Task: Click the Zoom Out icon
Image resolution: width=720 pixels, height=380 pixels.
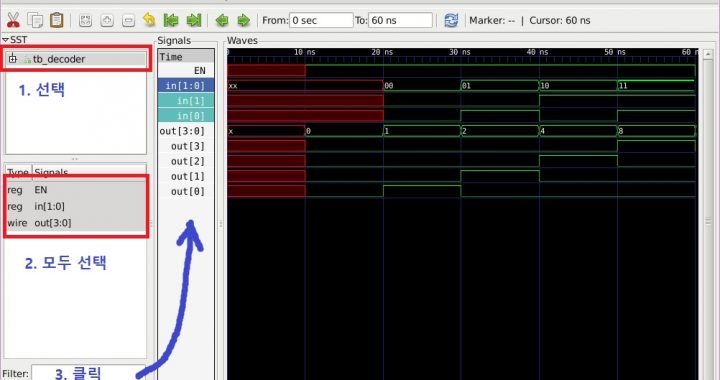Action: [x=129, y=20]
